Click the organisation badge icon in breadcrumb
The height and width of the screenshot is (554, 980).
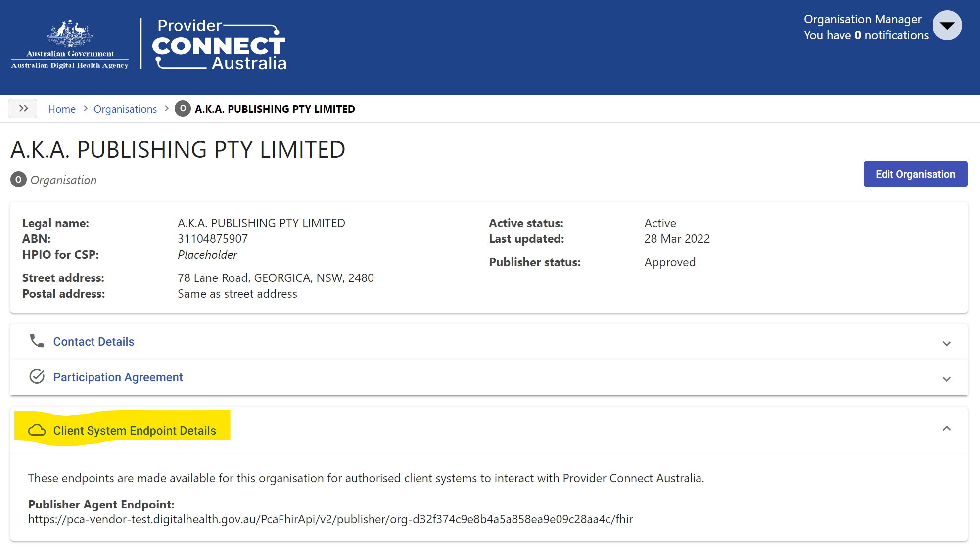183,109
